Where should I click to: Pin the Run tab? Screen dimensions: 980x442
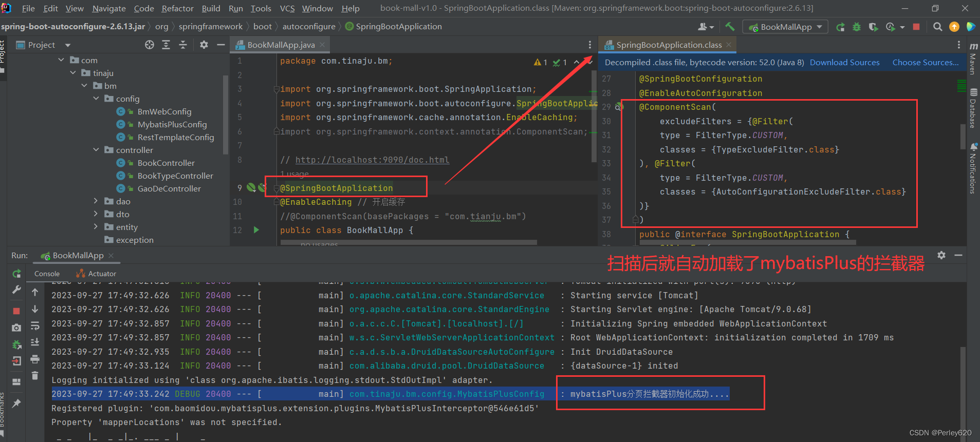[x=16, y=403]
